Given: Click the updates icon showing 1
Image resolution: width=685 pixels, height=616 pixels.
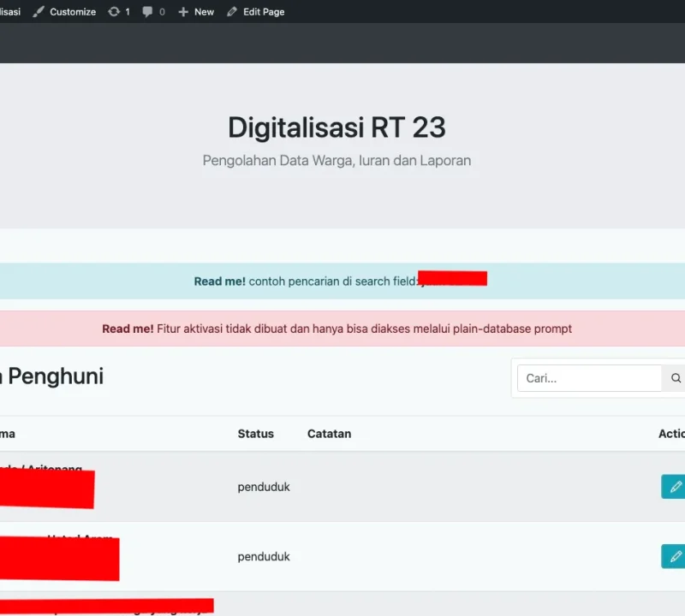Looking at the screenshot, I should (119, 12).
